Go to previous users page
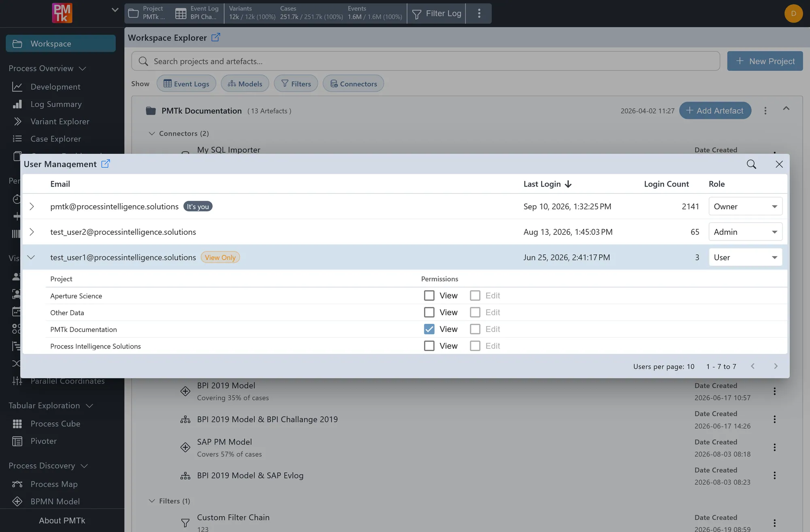 (752, 366)
